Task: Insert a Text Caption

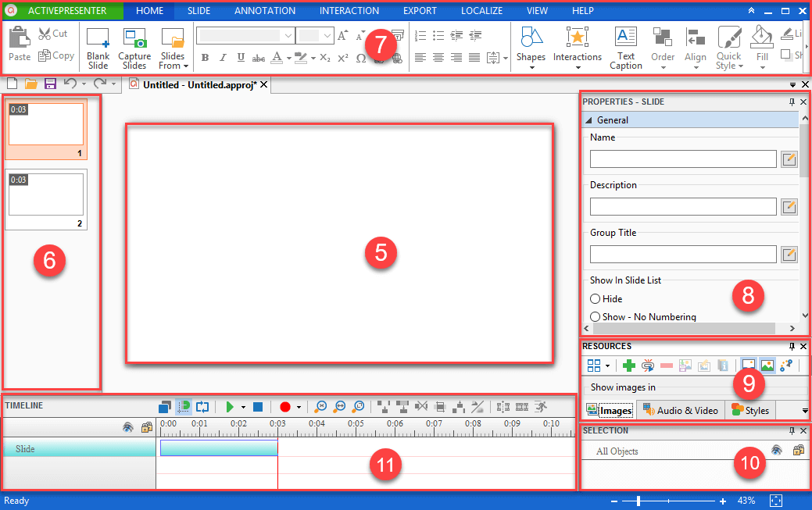Action: coord(625,47)
